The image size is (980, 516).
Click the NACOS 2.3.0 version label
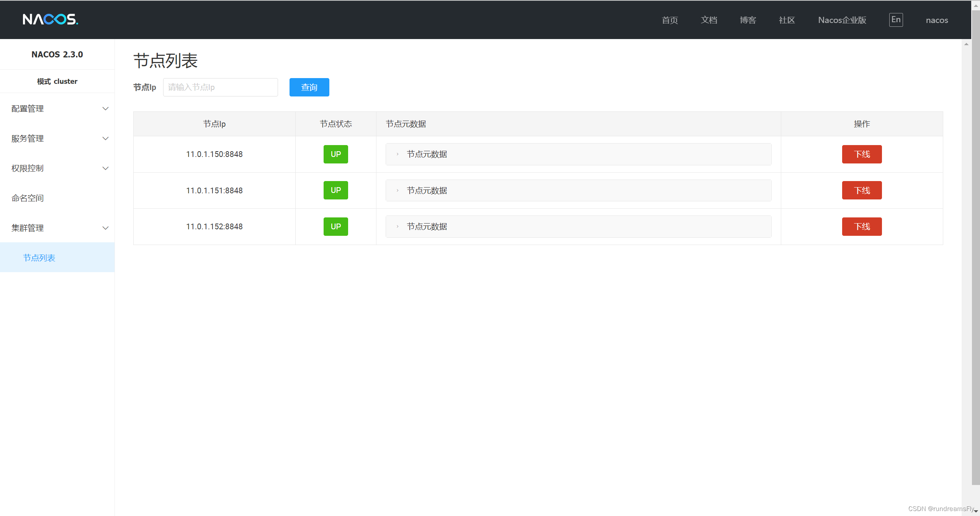57,54
